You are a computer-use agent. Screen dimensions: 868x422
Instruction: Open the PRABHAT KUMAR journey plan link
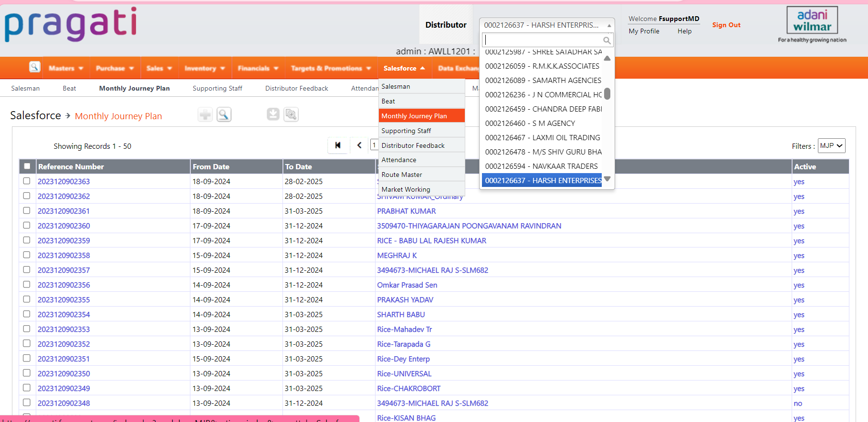tap(407, 211)
